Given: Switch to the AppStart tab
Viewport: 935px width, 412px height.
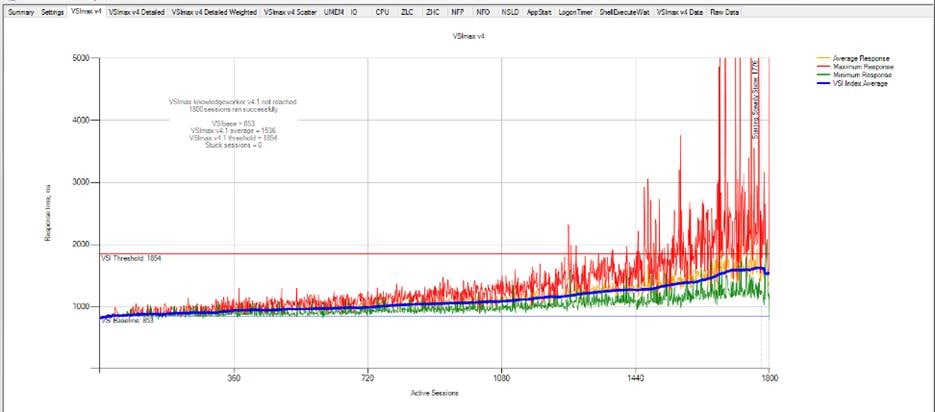Looking at the screenshot, I should click(538, 12).
